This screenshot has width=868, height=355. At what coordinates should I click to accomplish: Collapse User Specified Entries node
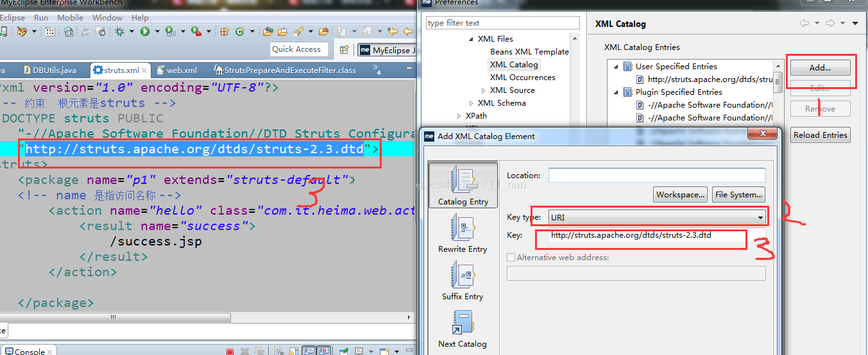coord(616,67)
